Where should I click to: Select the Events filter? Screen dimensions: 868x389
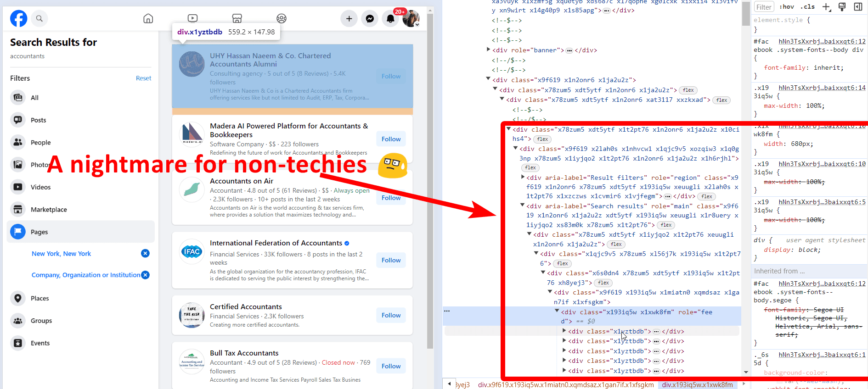81,343
